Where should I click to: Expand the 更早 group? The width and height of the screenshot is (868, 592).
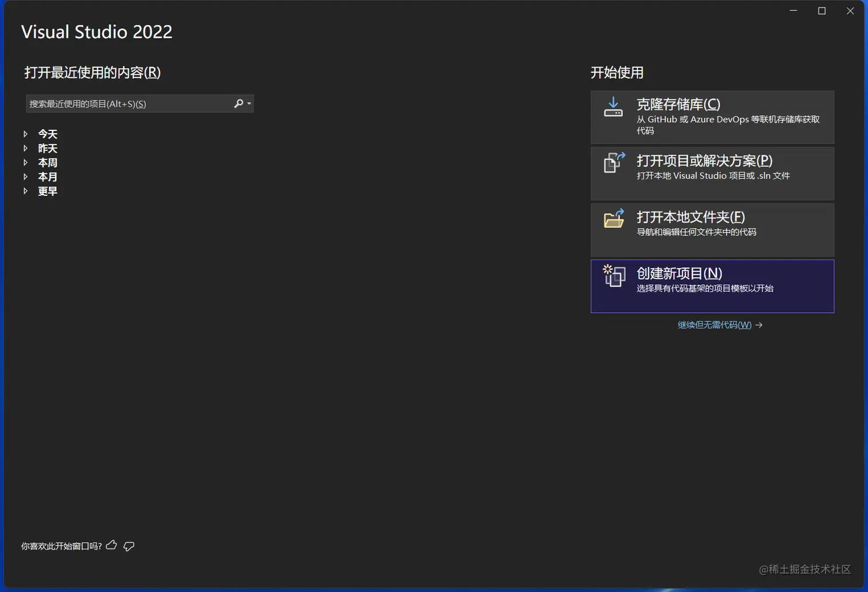[x=25, y=191]
